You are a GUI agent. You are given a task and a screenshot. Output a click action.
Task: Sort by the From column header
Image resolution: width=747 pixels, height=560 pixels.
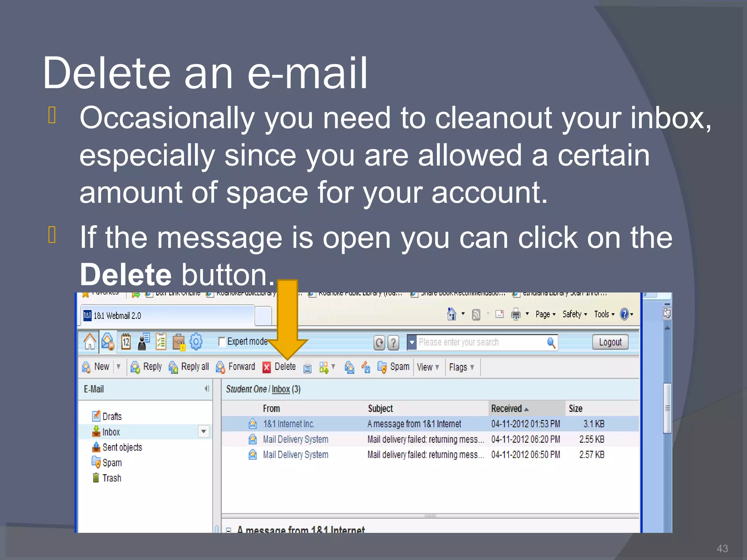[271, 408]
